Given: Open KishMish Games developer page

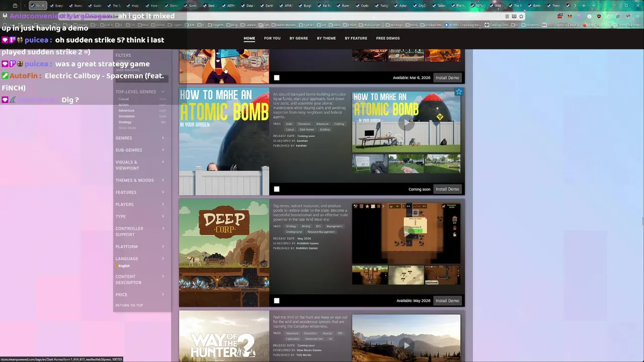Looking at the screenshot, I should point(307,243).
